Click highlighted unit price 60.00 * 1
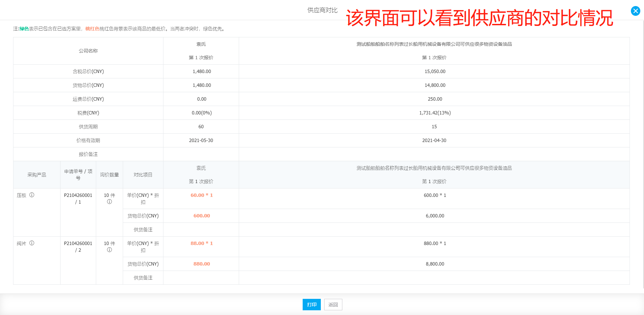 pos(202,195)
